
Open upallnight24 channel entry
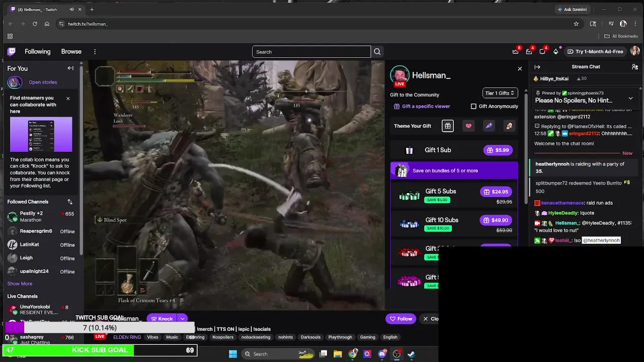click(x=40, y=271)
